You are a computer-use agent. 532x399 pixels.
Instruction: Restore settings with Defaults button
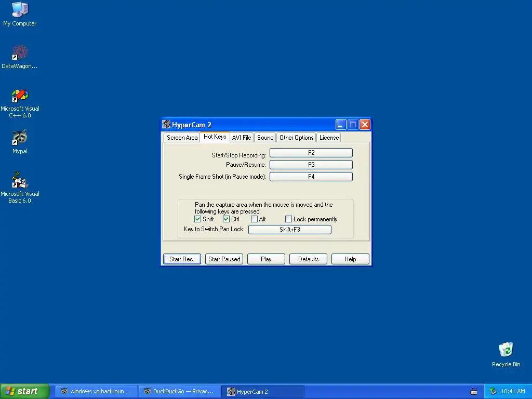coord(308,259)
